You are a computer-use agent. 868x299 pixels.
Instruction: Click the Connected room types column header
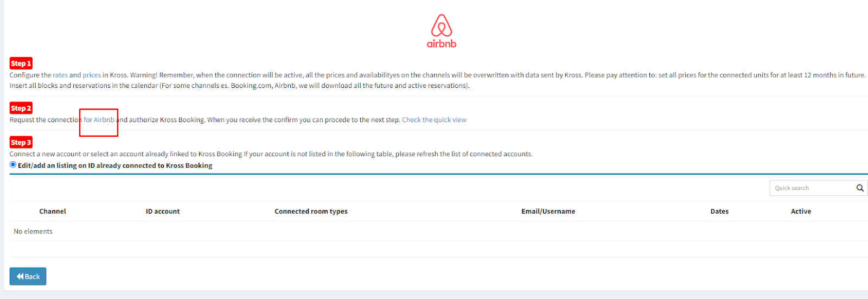[311, 212]
